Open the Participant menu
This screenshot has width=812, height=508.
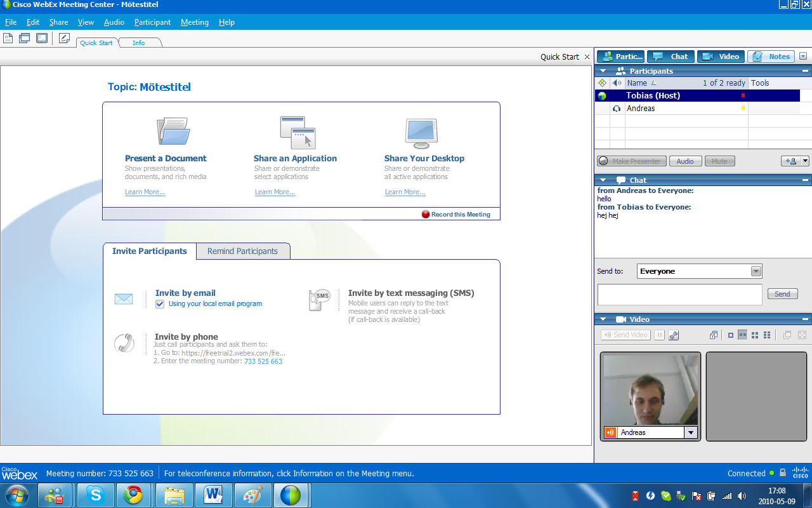click(152, 22)
